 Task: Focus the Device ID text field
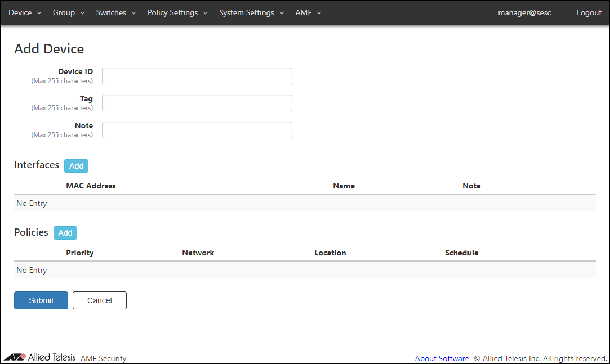[197, 76]
